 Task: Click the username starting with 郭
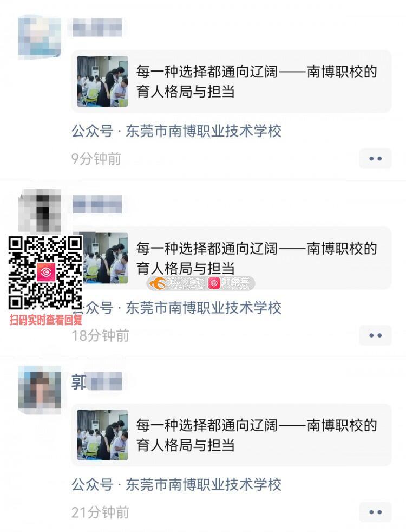[96, 382]
